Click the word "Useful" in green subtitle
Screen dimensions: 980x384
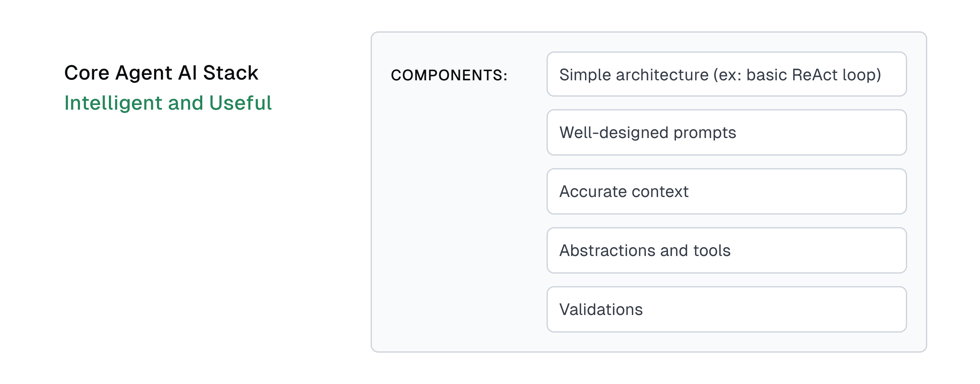pyautogui.click(x=240, y=103)
